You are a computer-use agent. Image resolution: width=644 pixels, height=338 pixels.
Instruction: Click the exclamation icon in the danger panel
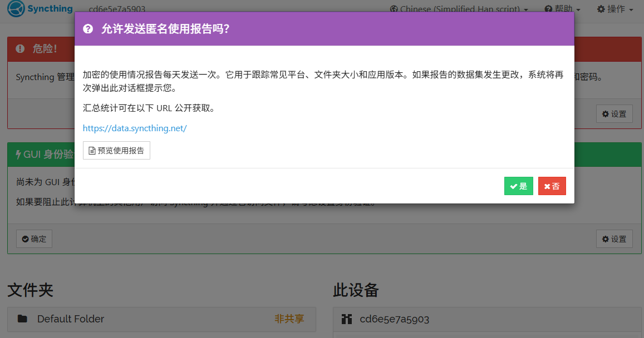click(21, 49)
